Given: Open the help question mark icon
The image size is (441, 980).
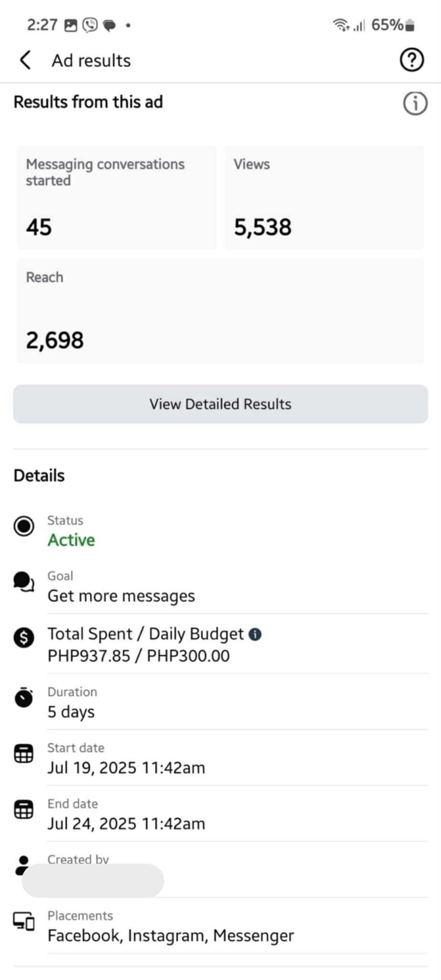Looking at the screenshot, I should click(x=411, y=60).
